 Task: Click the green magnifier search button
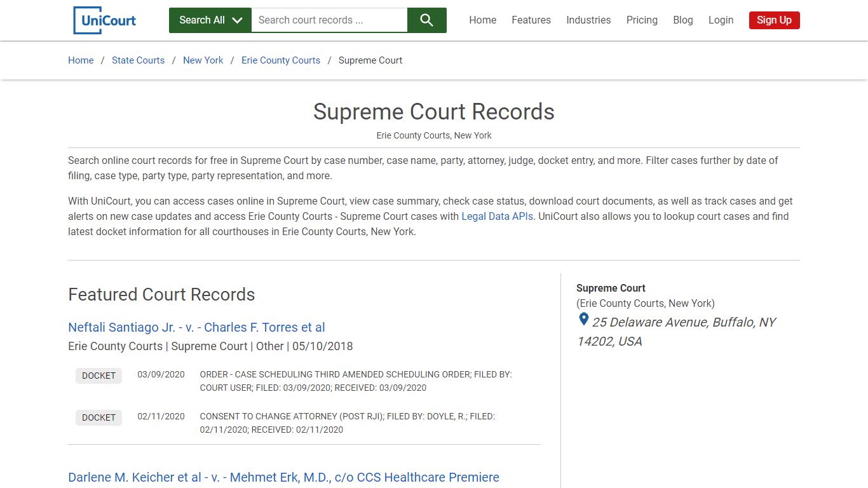tap(427, 20)
